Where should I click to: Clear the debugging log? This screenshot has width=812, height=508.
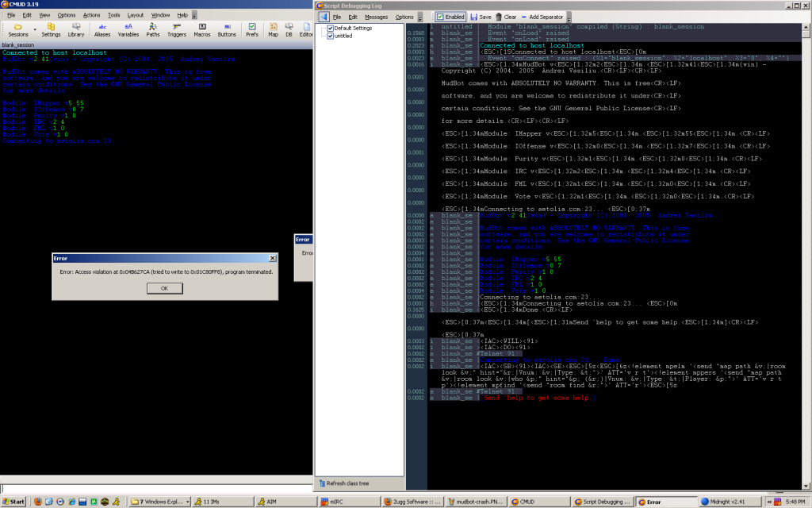[x=506, y=17]
